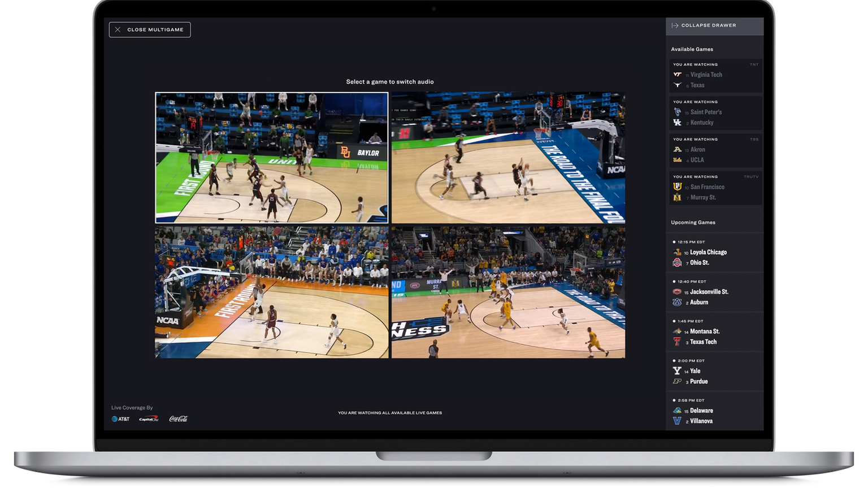868x488 pixels.
Task: Click the Kentucky UK logo
Action: [x=677, y=123]
